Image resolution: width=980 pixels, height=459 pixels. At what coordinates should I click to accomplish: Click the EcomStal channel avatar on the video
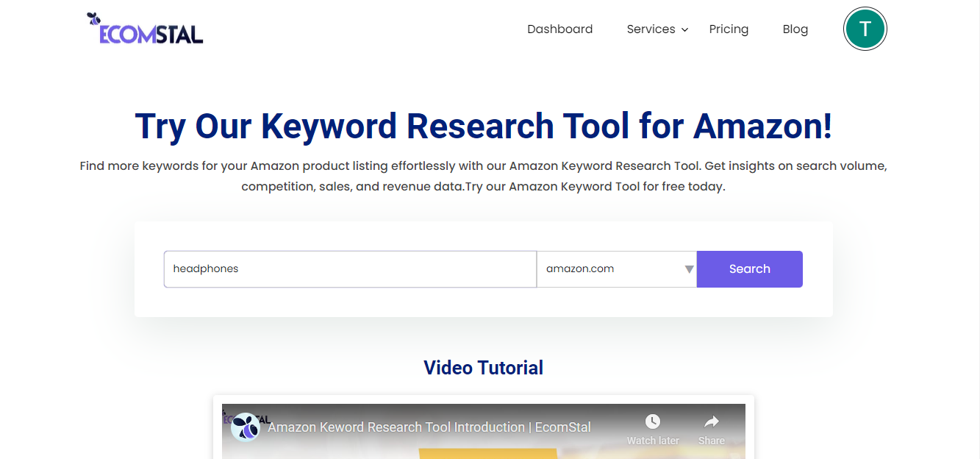pyautogui.click(x=246, y=427)
